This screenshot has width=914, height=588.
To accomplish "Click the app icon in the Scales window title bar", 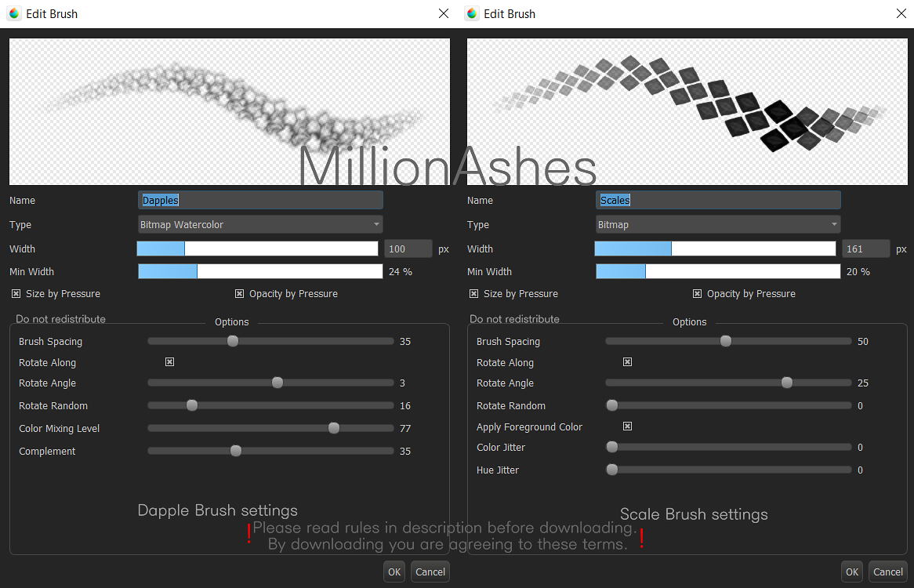I will (472, 13).
